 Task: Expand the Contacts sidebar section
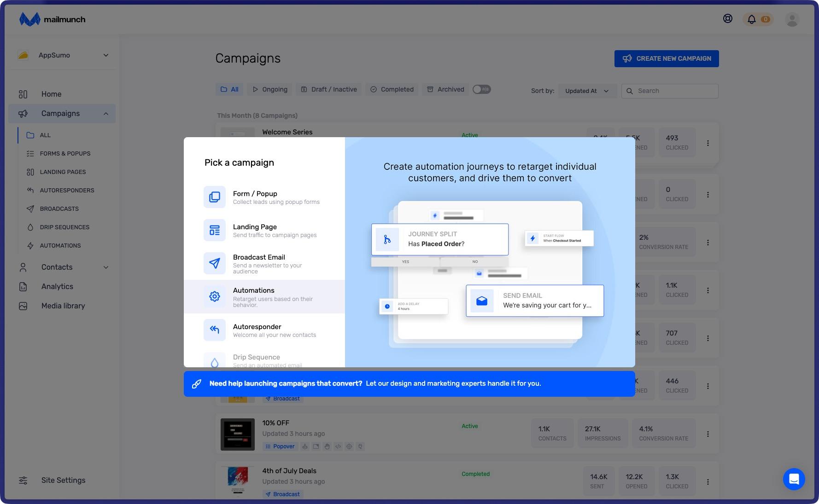pyautogui.click(x=106, y=267)
